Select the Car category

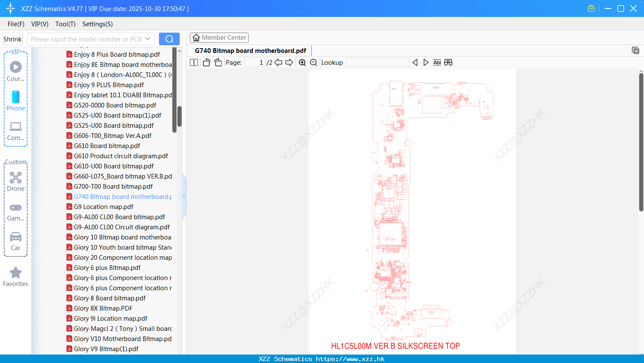tap(16, 241)
